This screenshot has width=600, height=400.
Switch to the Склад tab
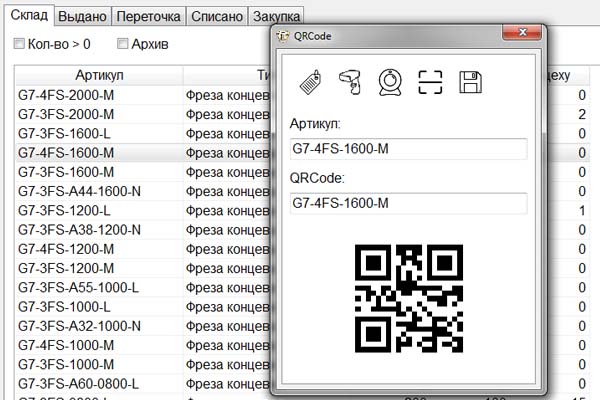tap(29, 15)
